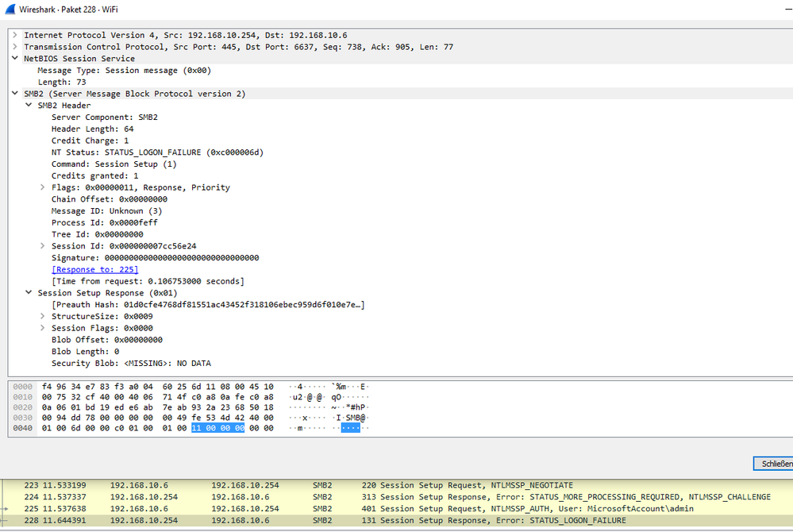Click the Schließen button

pyautogui.click(x=774, y=464)
